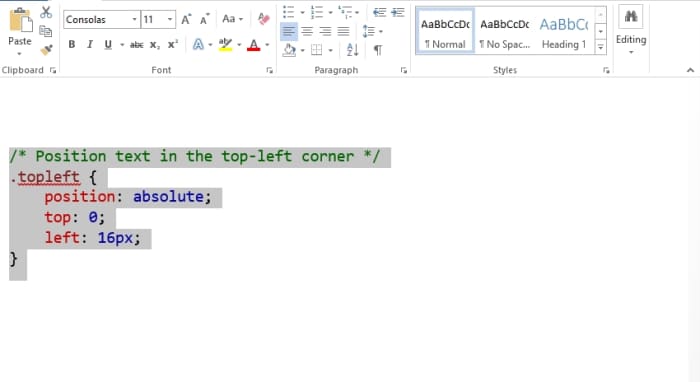
Task: Increase font size with Grow Font
Action: pos(186,20)
